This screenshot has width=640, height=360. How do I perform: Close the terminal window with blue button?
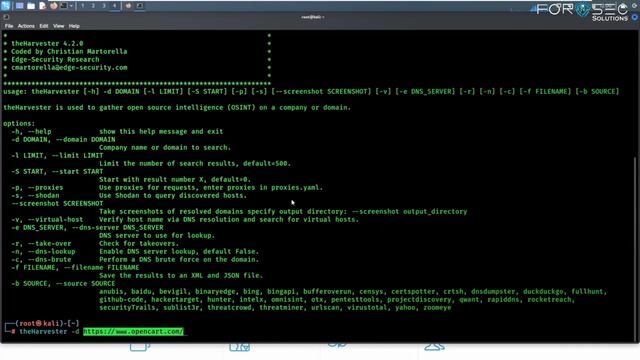pos(635,17)
